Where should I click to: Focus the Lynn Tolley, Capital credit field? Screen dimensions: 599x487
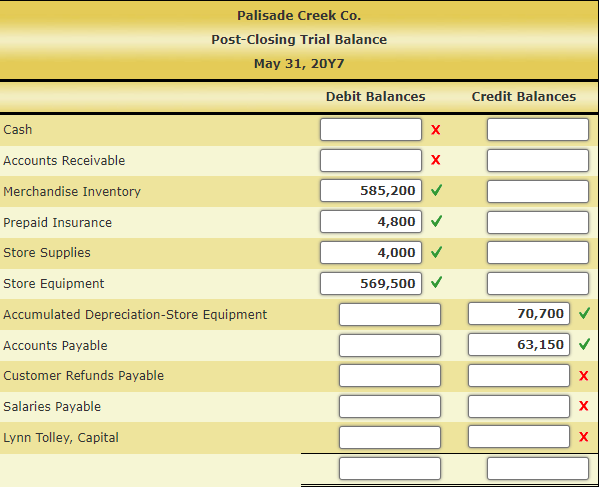tap(519, 437)
